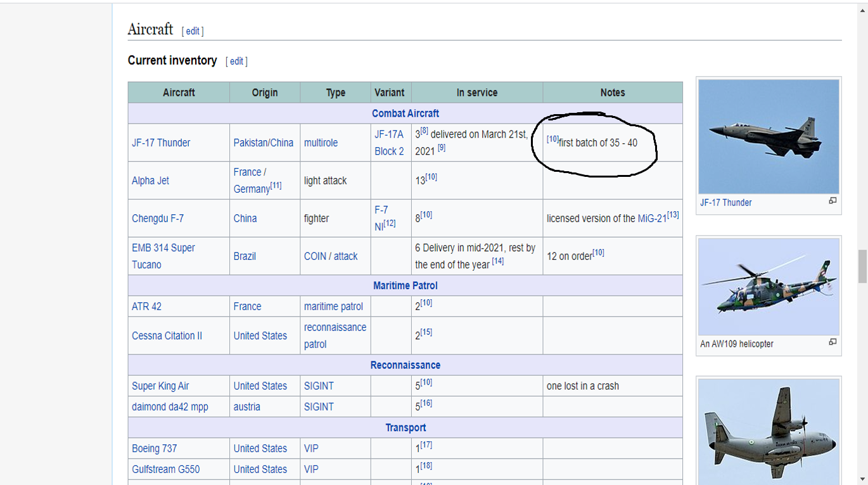Open Gulfstream G550 article link
868x485 pixels.
[165, 470]
